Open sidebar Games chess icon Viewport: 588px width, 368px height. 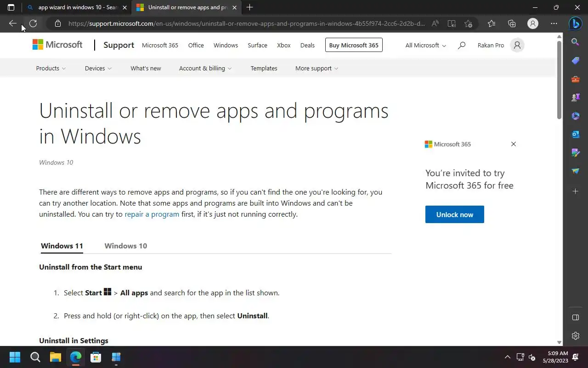575,98
